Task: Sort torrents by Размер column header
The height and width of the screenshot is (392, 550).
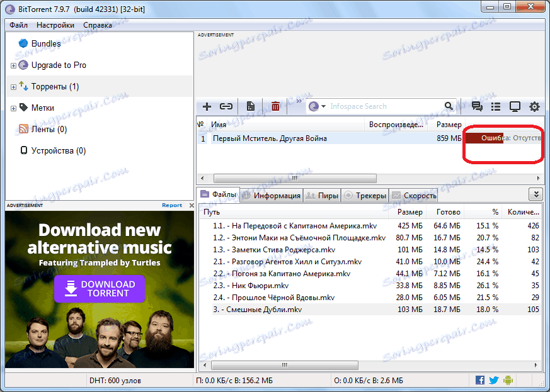Action: (446, 125)
